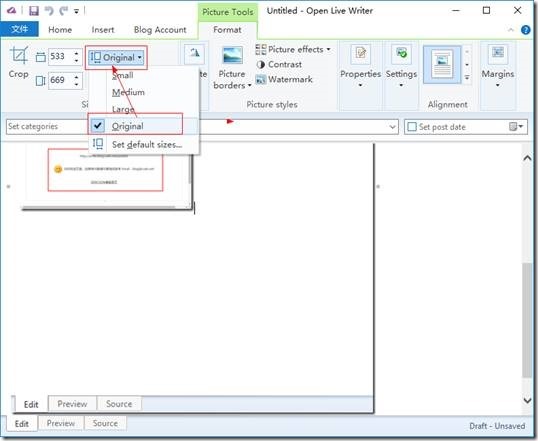Click the width icon beside 533

coord(40,57)
